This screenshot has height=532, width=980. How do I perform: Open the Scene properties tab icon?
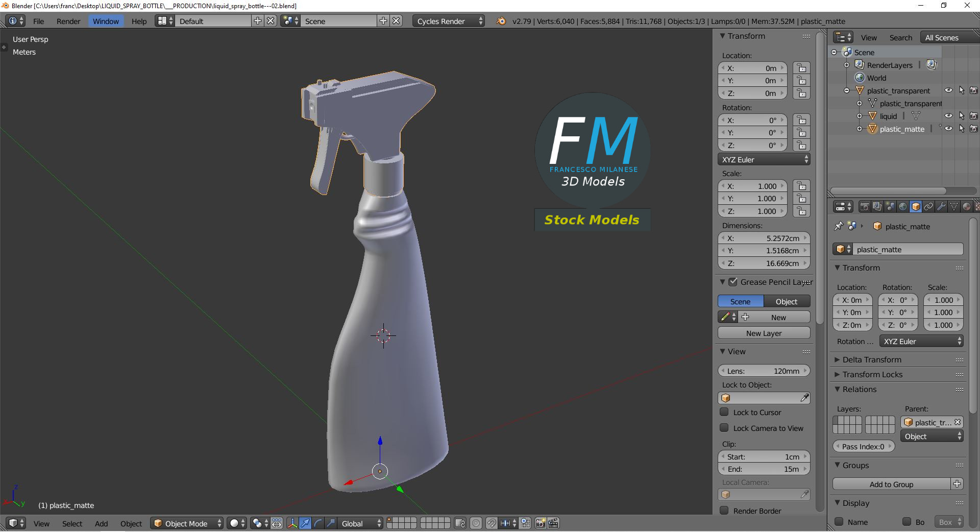(x=890, y=207)
